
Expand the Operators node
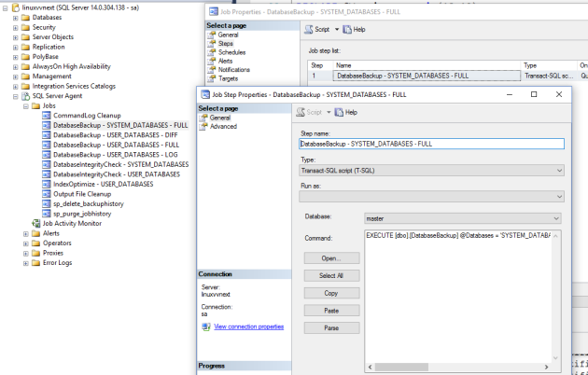click(26, 243)
